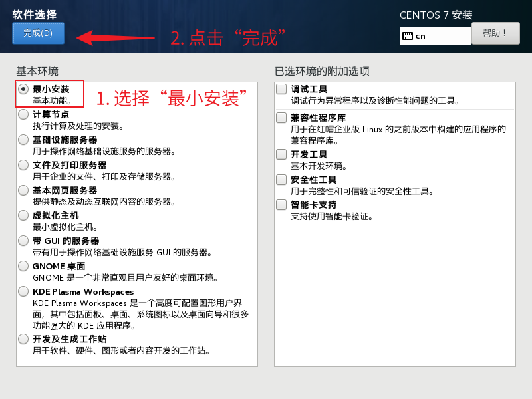532x399 pixels.
Task: Select 虚拟化主机 radio button
Action: pyautogui.click(x=23, y=215)
